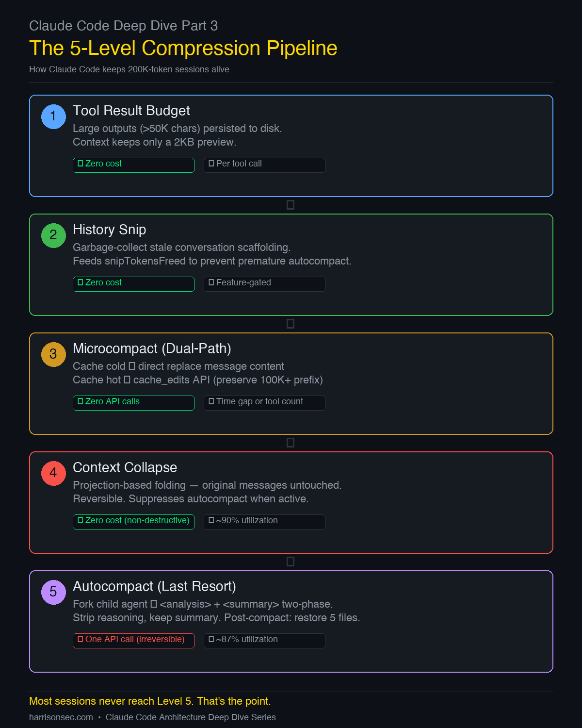Click the arrow between Microcompact and Context Collapse

click(291, 443)
